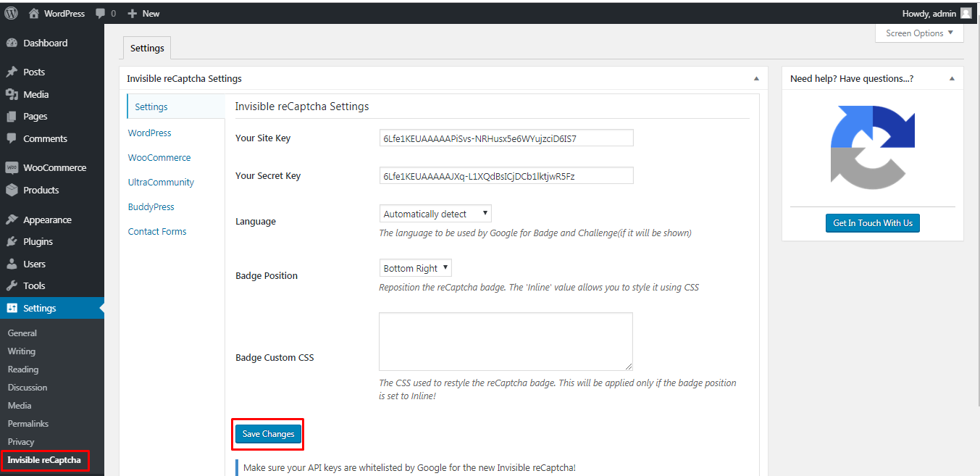Expand Screen Options panel
The height and width of the screenshot is (476, 980).
click(920, 33)
